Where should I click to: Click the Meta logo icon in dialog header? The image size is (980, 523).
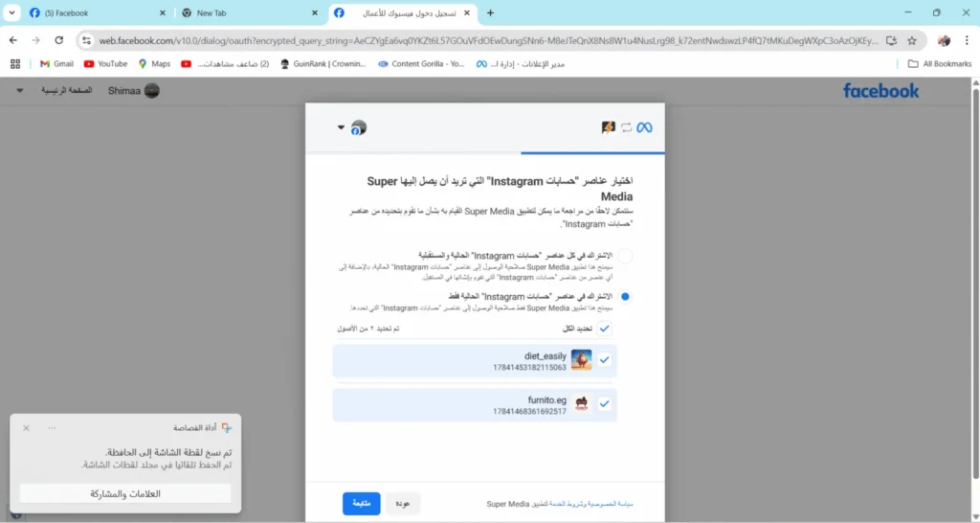(644, 127)
